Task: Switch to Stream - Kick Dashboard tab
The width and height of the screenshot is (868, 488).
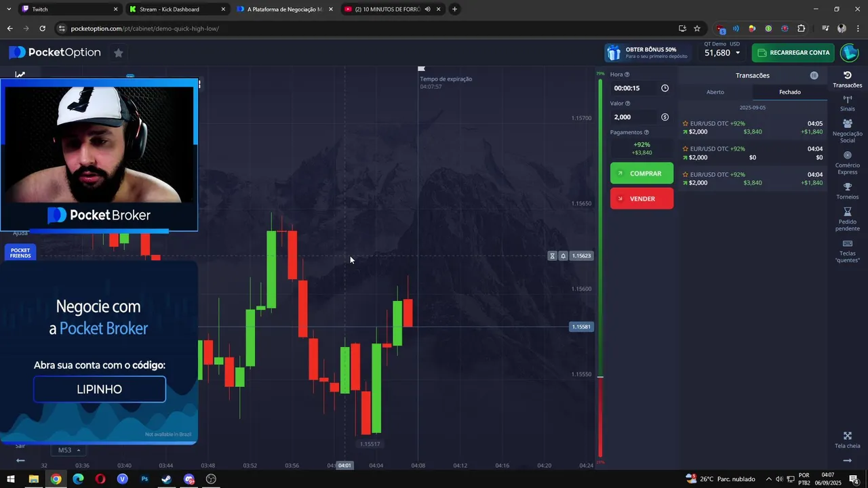Action: pyautogui.click(x=178, y=9)
